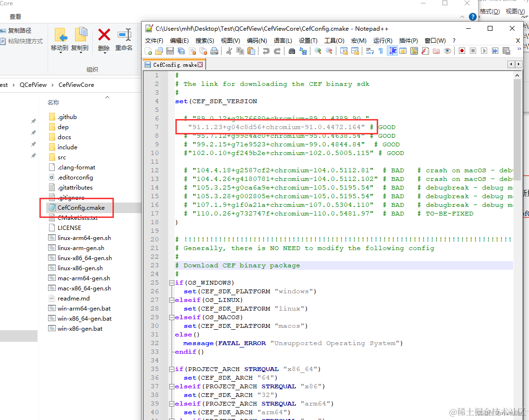Click the User Defined Language icon
529x420 pixels.
(403, 51)
